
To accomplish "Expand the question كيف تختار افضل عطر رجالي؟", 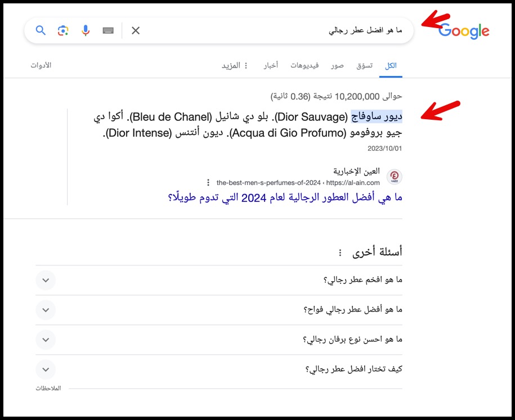I will tap(46, 369).
